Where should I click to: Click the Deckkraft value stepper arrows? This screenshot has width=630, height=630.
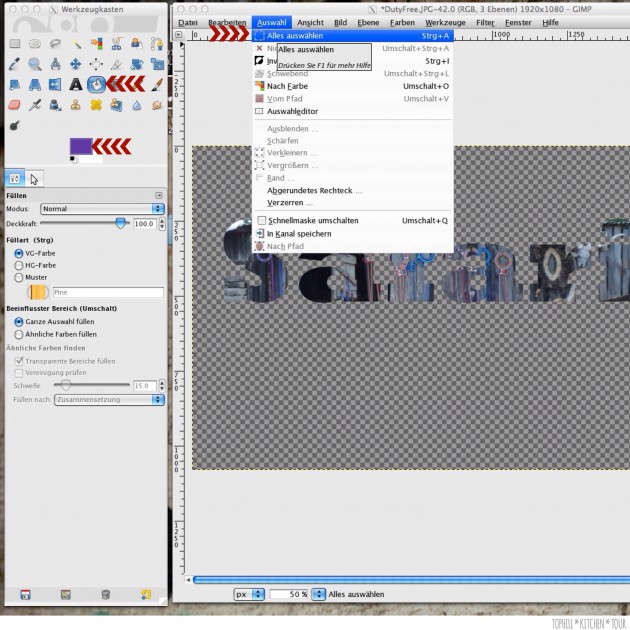162,223
